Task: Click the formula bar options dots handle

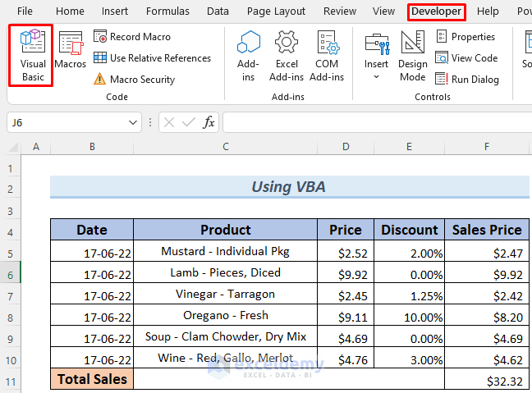Action: point(150,122)
